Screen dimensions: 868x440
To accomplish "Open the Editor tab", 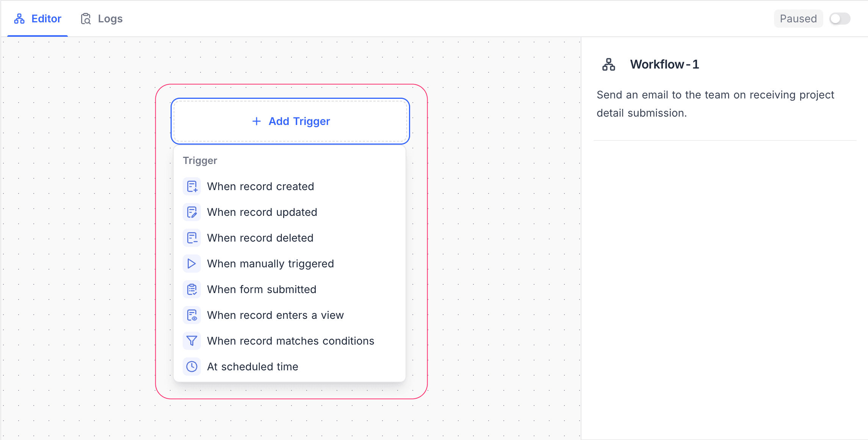I will pos(46,18).
